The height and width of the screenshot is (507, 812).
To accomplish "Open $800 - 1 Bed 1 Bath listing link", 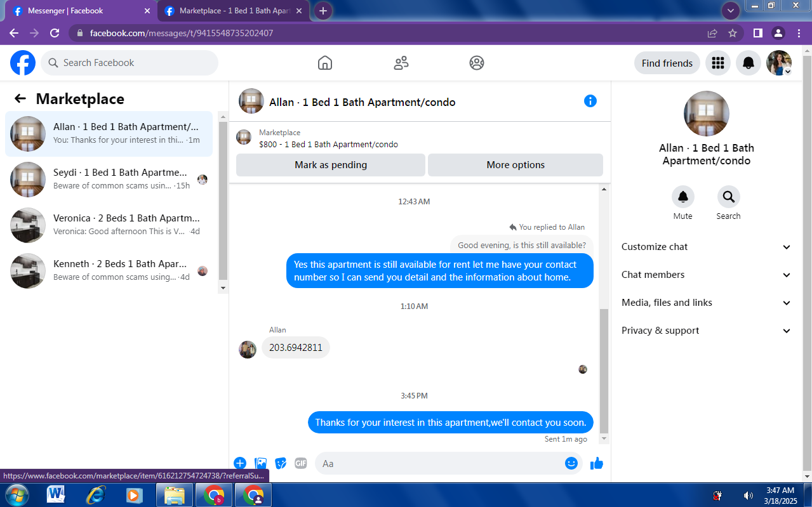I will click(328, 144).
